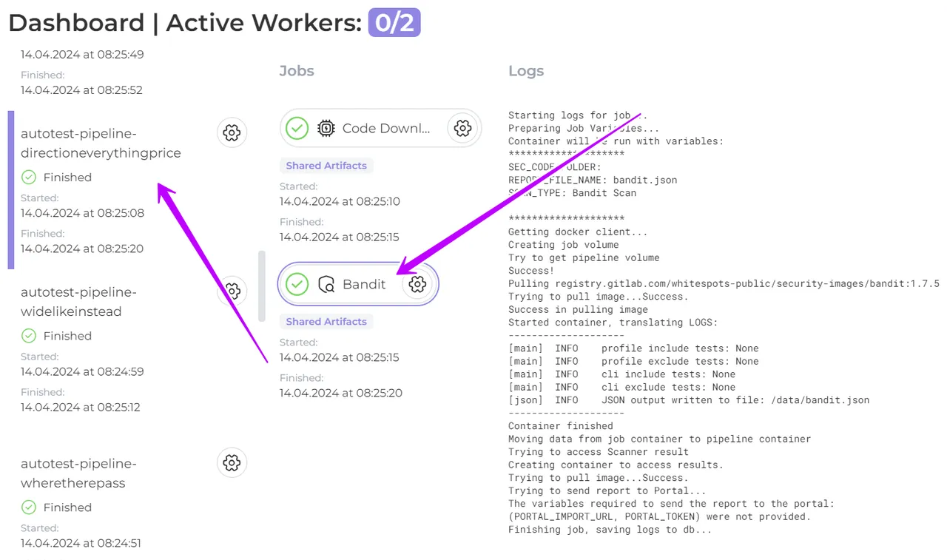
Task: Click the green checkmark on Code Download job
Action: tap(297, 128)
